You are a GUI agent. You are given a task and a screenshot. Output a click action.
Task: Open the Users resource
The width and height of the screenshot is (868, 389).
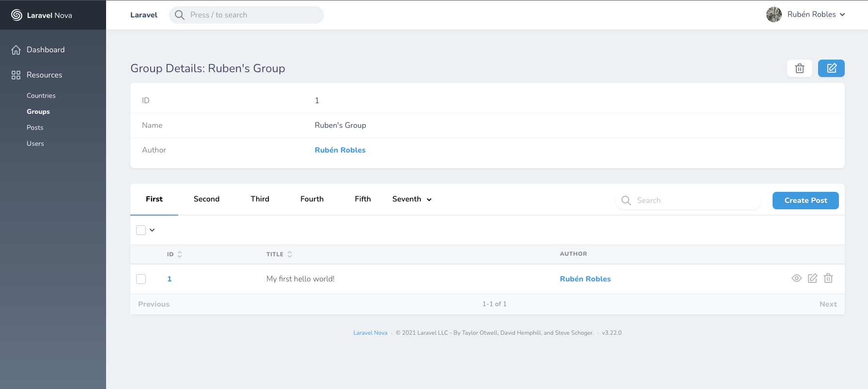[x=35, y=144]
